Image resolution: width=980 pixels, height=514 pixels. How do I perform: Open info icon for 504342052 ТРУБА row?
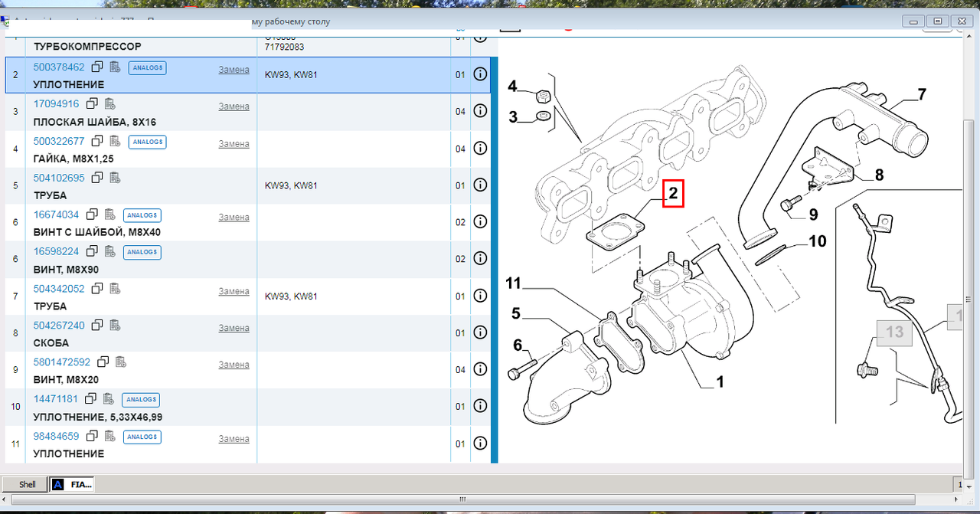pyautogui.click(x=480, y=296)
